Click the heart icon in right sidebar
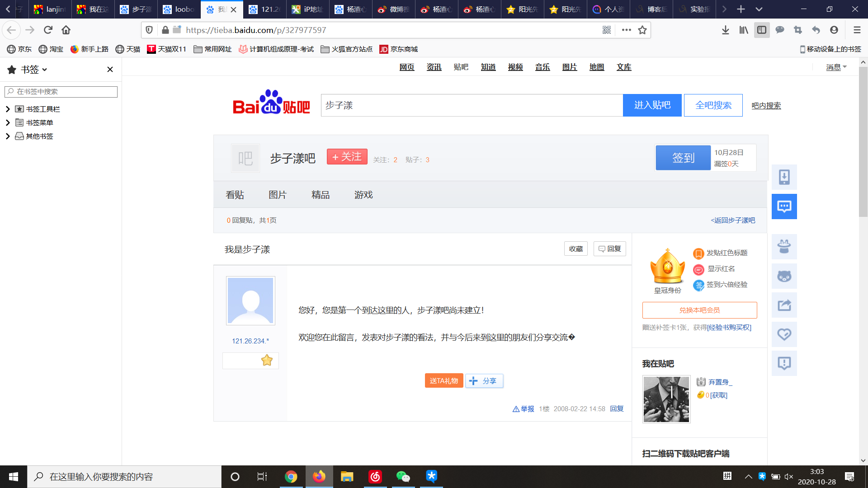Image resolution: width=868 pixels, height=488 pixels. pos(784,334)
